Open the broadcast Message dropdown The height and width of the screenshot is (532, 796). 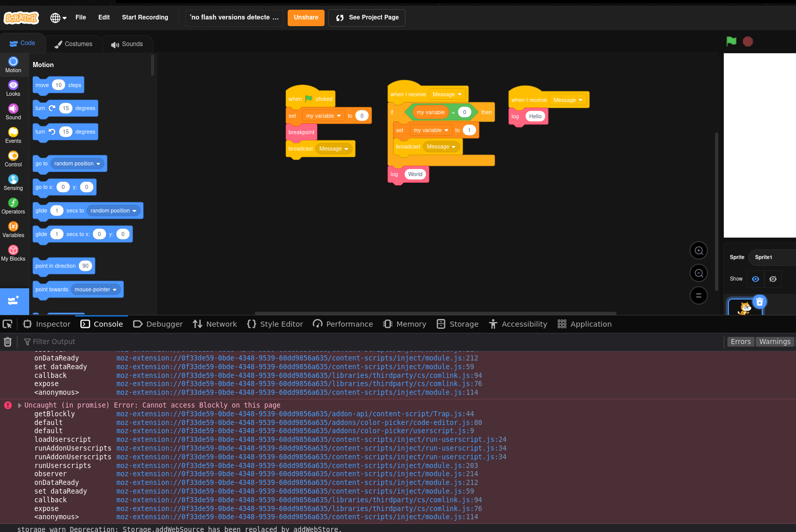(333, 148)
